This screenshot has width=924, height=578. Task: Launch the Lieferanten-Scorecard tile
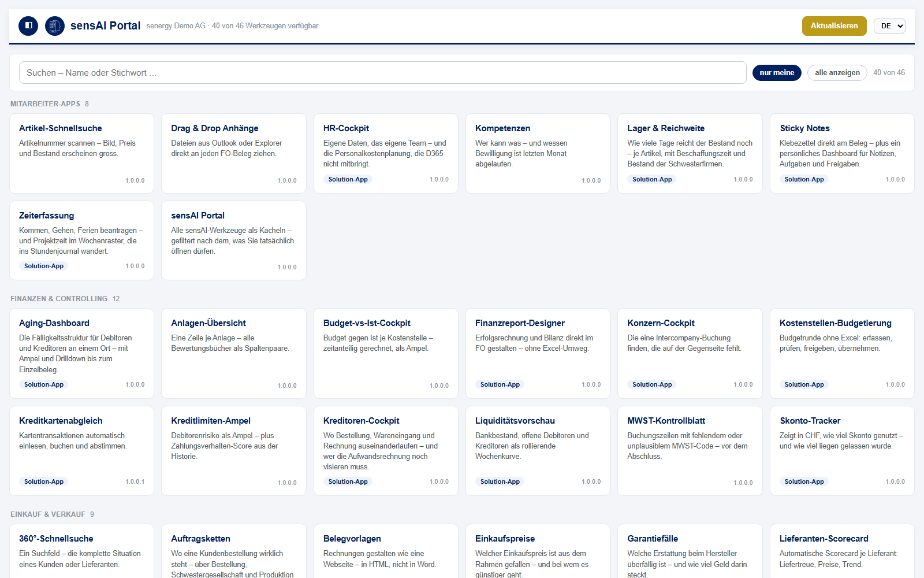pyautogui.click(x=842, y=551)
